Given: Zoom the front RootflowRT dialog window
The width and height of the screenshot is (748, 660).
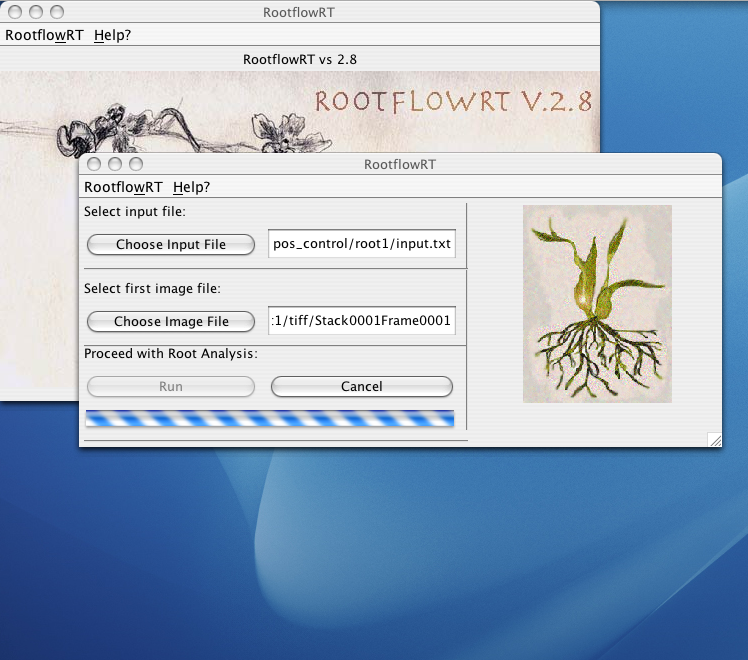Looking at the screenshot, I should 136,164.
